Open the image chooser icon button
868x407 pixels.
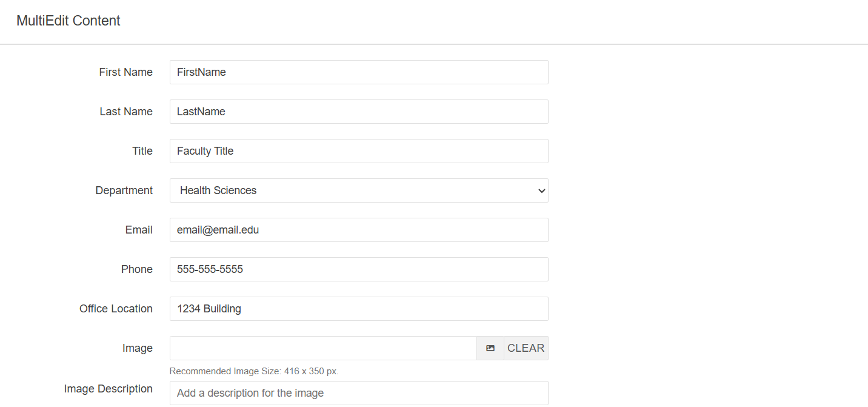(490, 348)
